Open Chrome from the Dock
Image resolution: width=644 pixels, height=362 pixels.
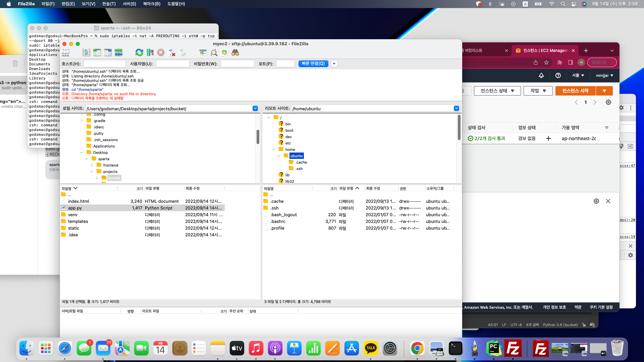(x=417, y=349)
